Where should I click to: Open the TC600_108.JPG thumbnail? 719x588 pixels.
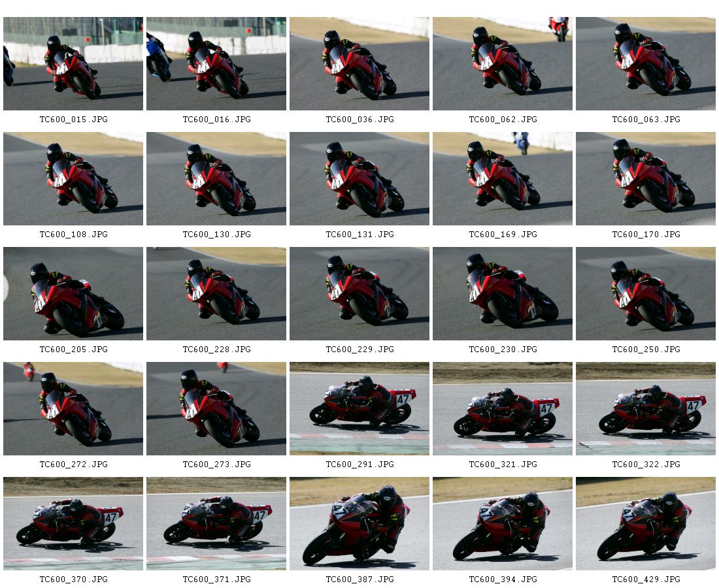73,179
